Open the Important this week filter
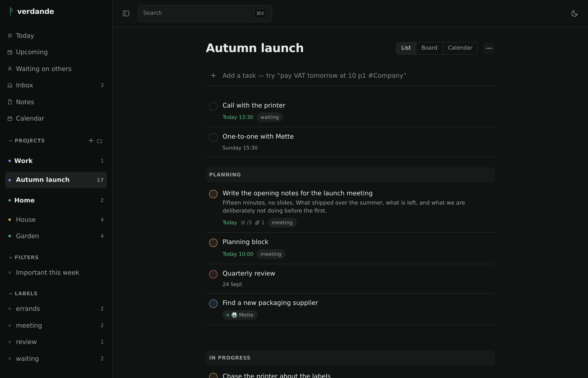 pyautogui.click(x=56, y=273)
